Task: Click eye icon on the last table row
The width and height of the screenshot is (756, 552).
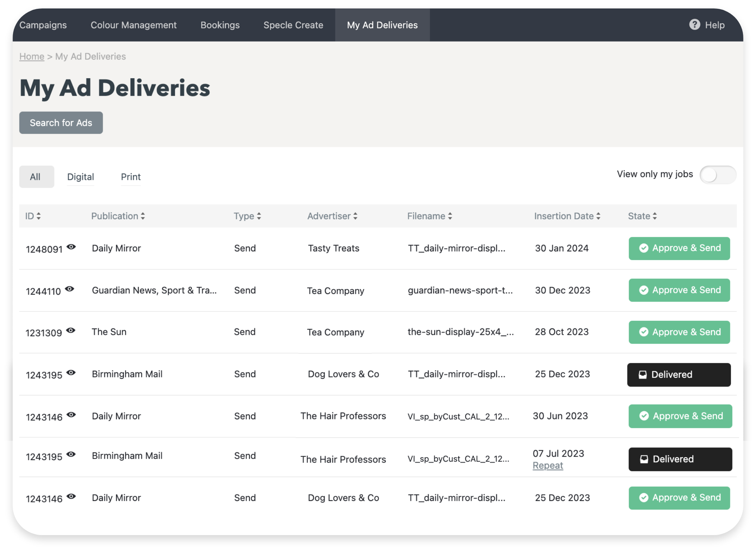Action: (71, 497)
